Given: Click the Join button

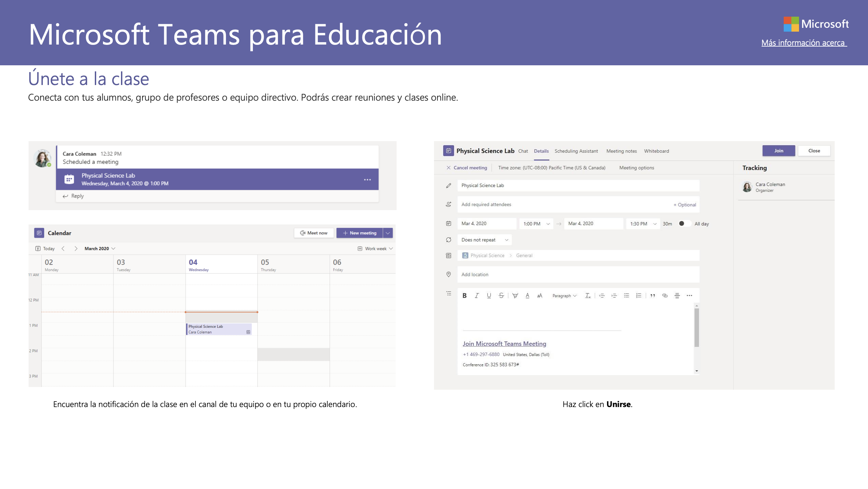Looking at the screenshot, I should point(779,151).
